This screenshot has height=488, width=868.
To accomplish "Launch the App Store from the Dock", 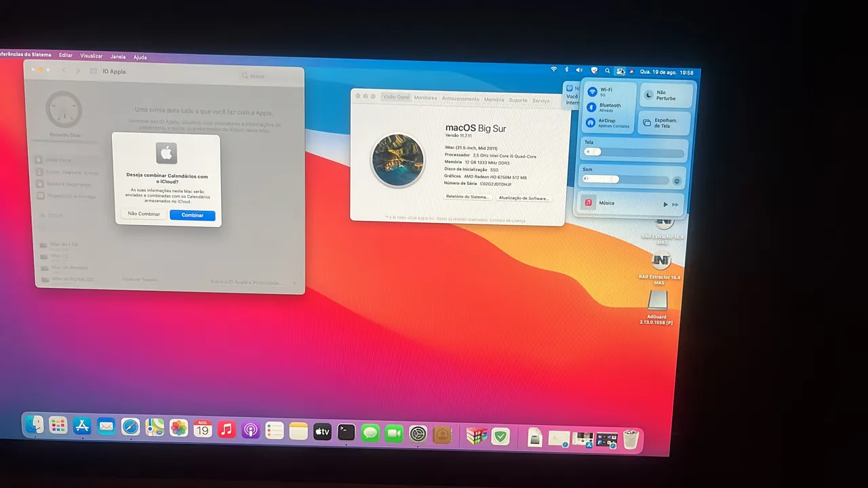I will click(x=82, y=426).
